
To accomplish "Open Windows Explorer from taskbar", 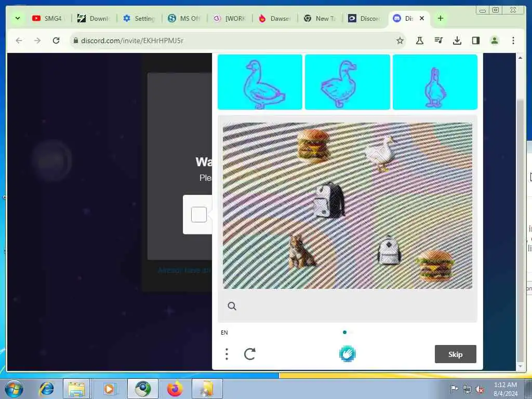I will click(77, 389).
